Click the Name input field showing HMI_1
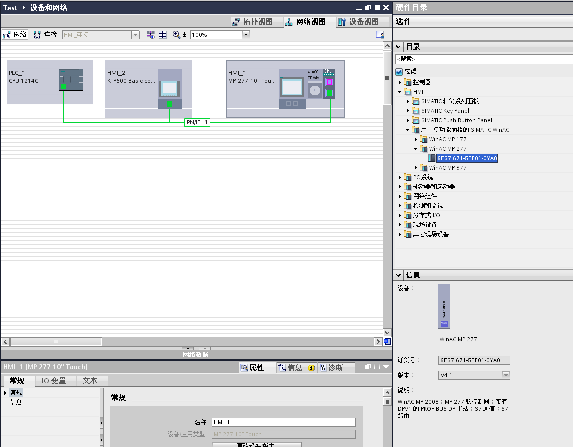The width and height of the screenshot is (573, 447). coord(284,422)
